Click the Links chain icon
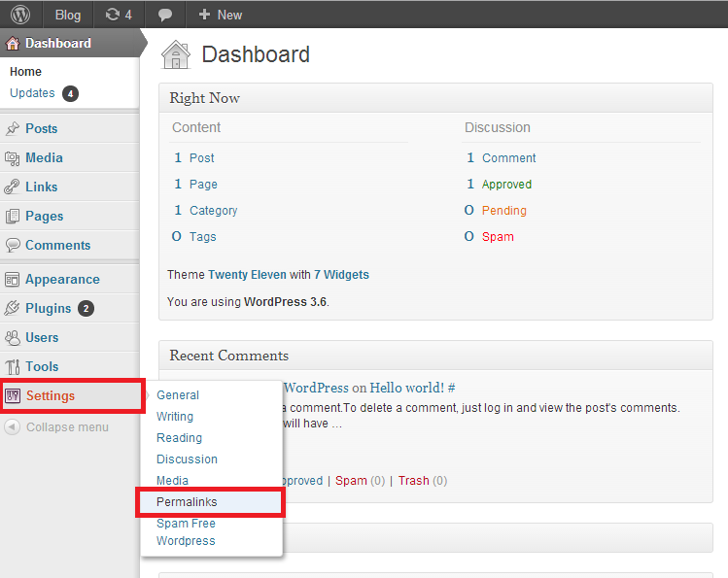 tap(12, 187)
